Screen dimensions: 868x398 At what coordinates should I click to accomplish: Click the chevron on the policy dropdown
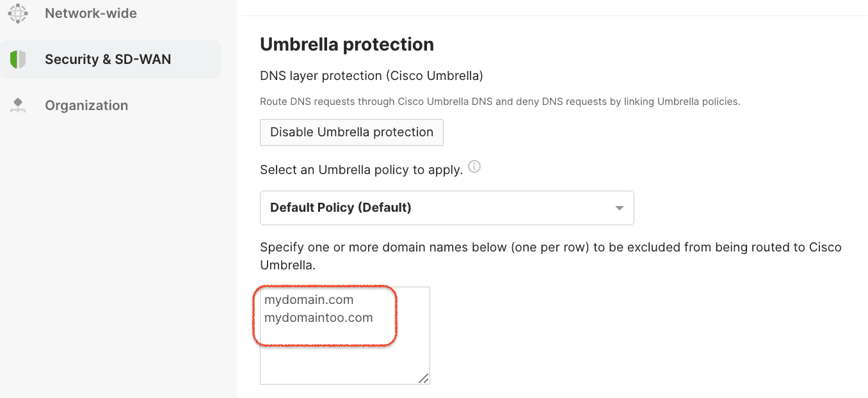click(618, 207)
